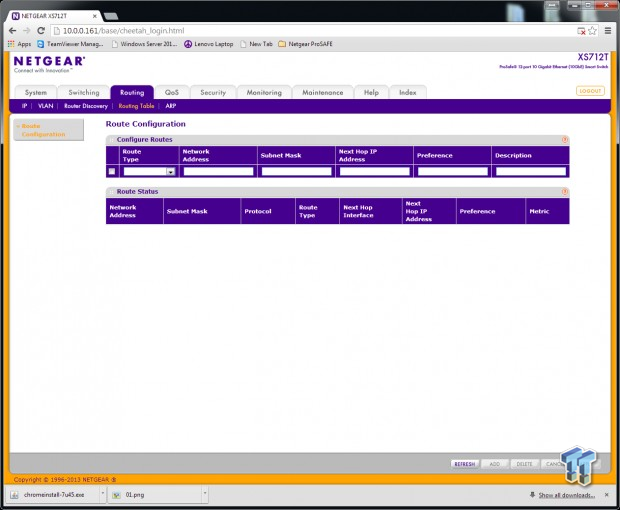The width and height of the screenshot is (620, 510).
Task: Click the LOGOUT button
Action: (590, 91)
